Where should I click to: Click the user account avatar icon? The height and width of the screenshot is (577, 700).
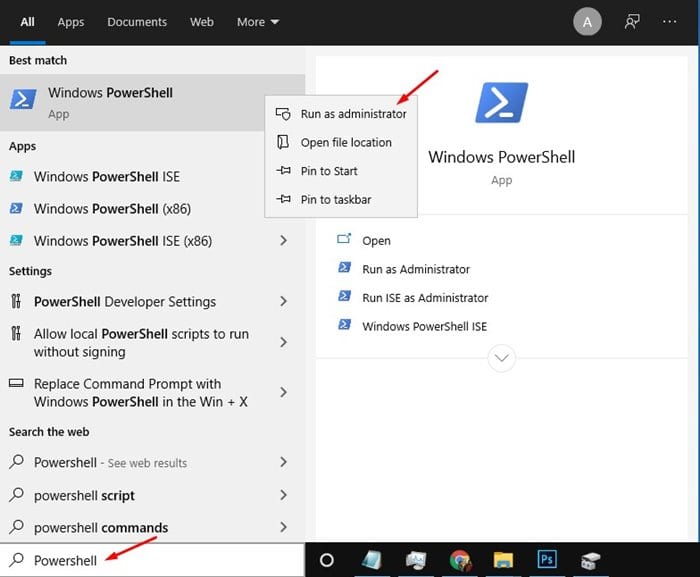pos(587,21)
